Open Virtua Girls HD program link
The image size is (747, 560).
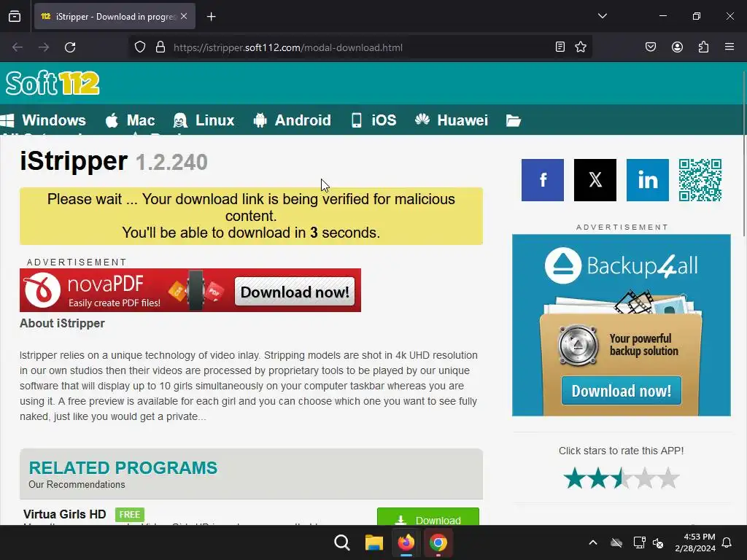click(65, 514)
